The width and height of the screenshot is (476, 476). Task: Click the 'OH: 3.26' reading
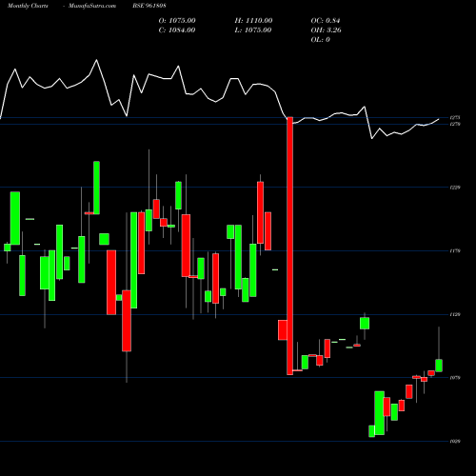click(327, 30)
